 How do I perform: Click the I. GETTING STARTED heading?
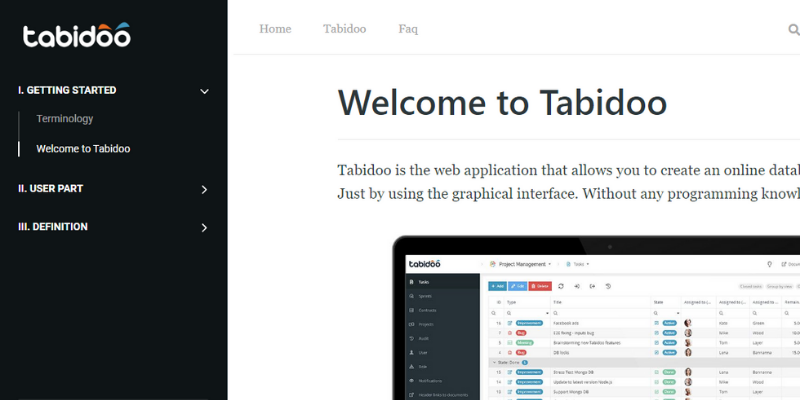tap(67, 90)
